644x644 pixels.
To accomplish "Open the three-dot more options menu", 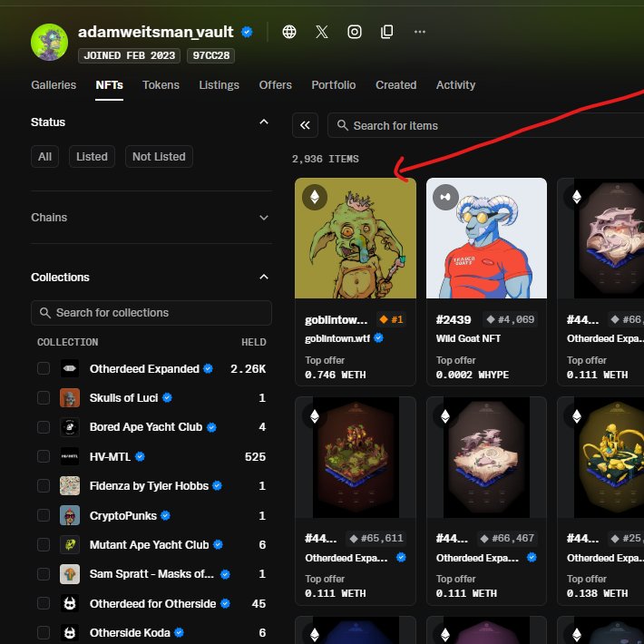I will point(420,32).
